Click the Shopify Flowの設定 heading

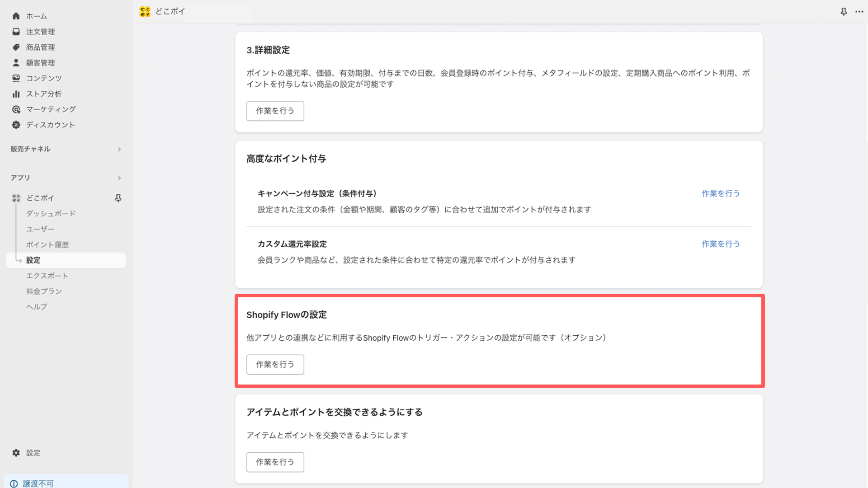tap(287, 315)
